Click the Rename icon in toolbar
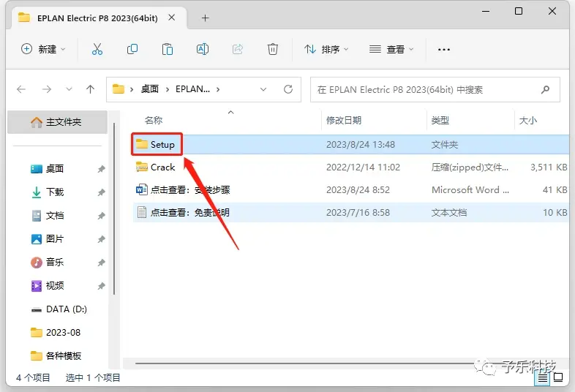Image resolution: width=575 pixels, height=392 pixels. [203, 49]
